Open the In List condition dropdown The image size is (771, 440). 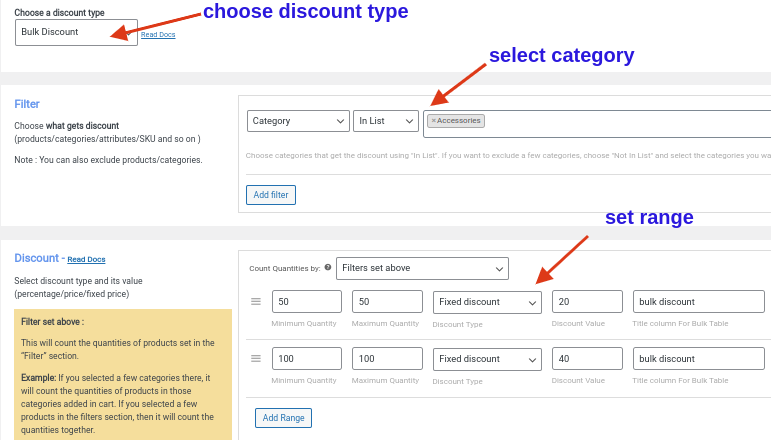pyautogui.click(x=386, y=121)
